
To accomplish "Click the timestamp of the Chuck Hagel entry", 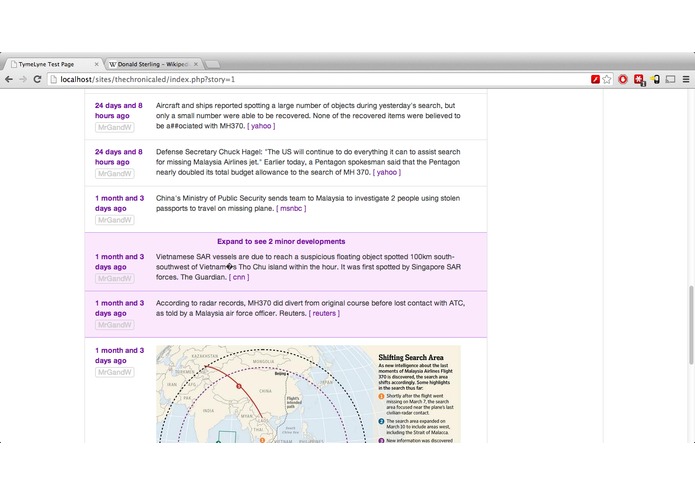I will 119,157.
